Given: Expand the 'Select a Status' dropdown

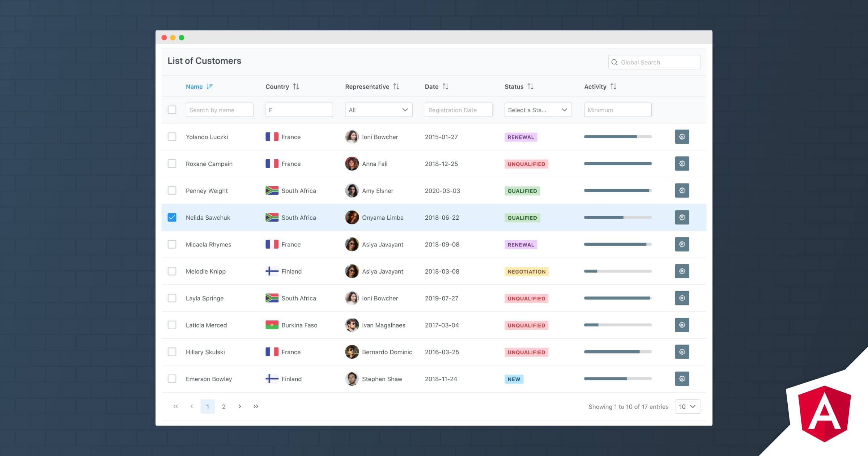Looking at the screenshot, I should tap(537, 110).
